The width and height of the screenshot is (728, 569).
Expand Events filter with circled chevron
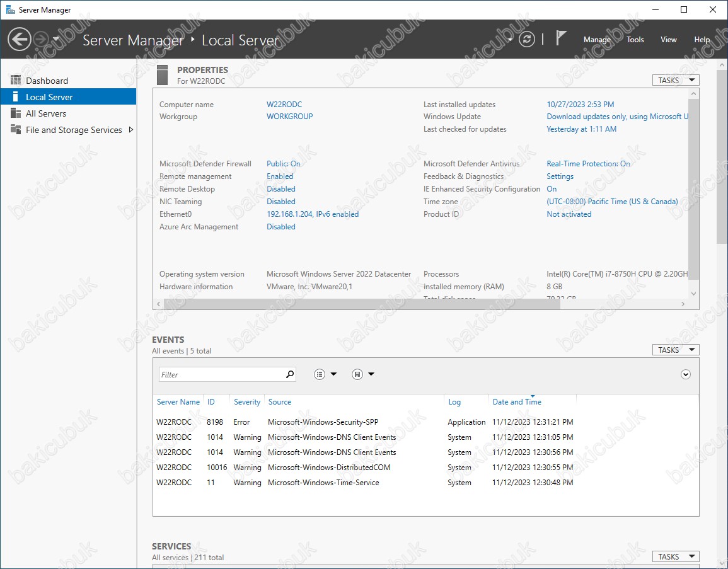point(685,374)
